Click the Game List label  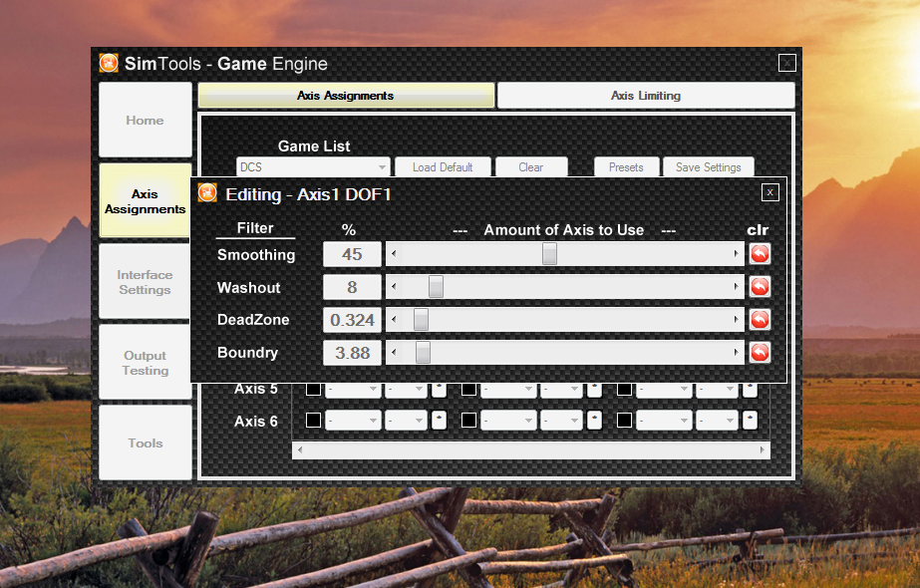coord(314,147)
